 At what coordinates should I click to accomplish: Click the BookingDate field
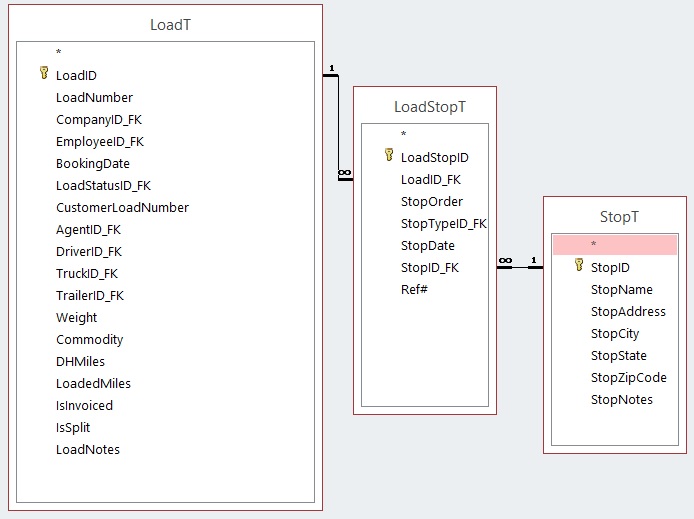tap(93, 163)
